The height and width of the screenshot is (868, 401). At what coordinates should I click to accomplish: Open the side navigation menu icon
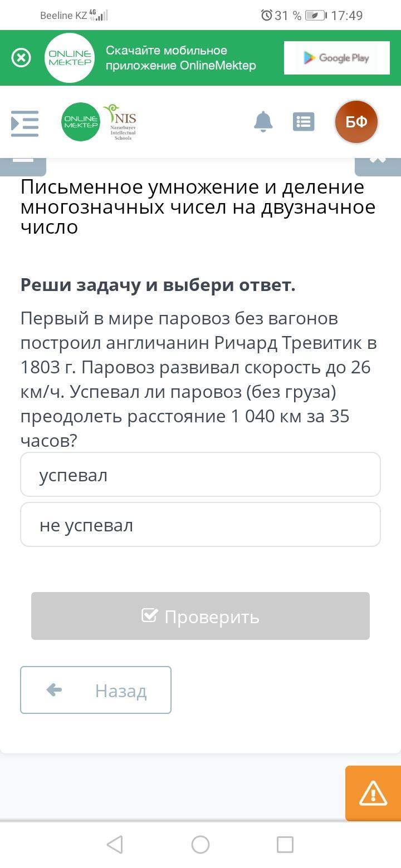(25, 123)
